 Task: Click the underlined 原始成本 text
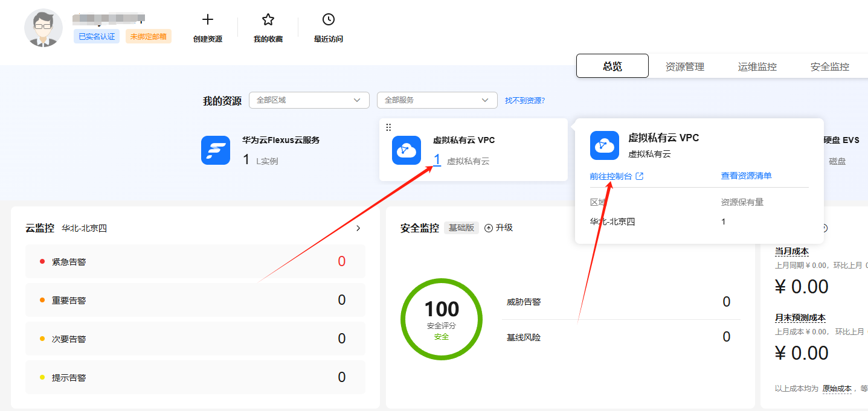(x=837, y=389)
